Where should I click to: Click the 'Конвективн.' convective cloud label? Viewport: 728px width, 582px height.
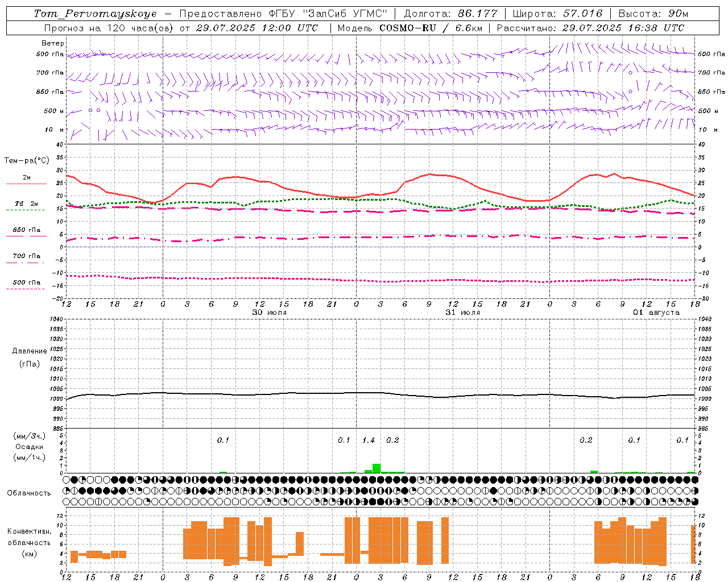[x=30, y=531]
